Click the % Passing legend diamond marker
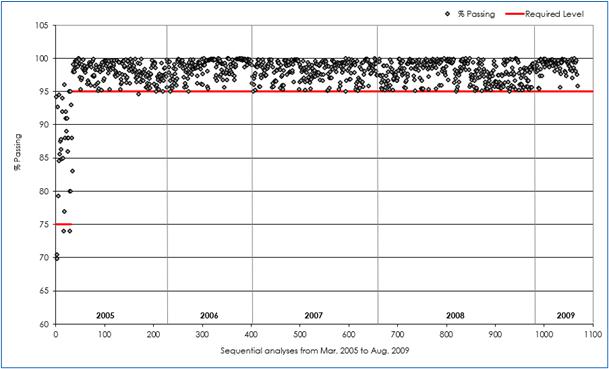Screen dimensions: 609x369 [447, 14]
